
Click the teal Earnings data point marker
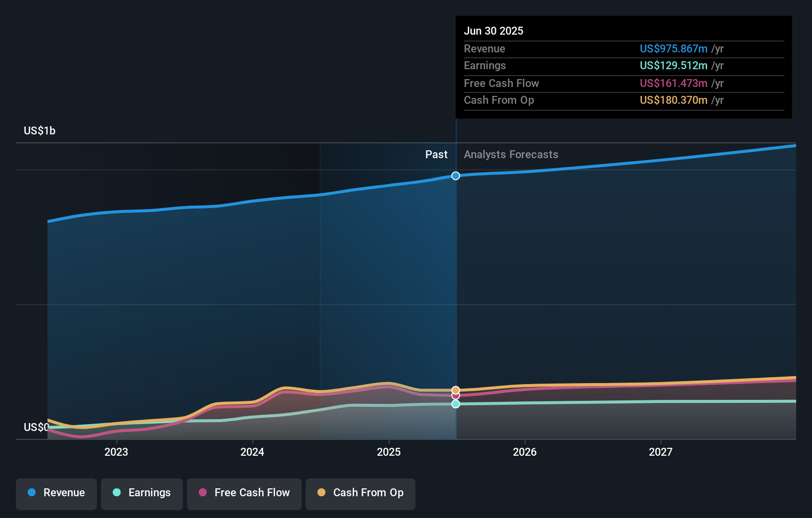click(455, 404)
